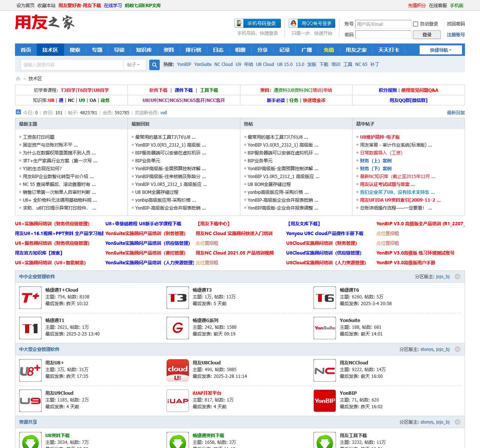Open 用友QQ群[微信群] link
Screen dimensions: 480x448
[x=408, y=100]
